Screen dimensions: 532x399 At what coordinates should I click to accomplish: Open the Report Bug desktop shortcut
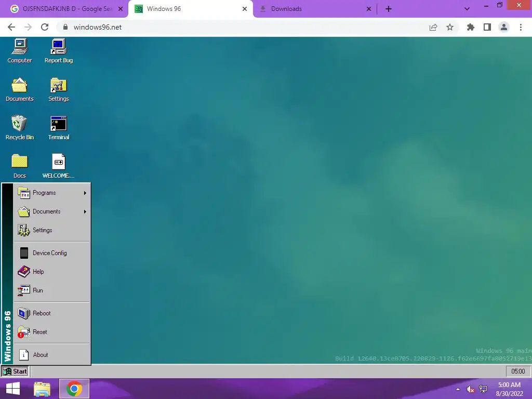pos(58,51)
